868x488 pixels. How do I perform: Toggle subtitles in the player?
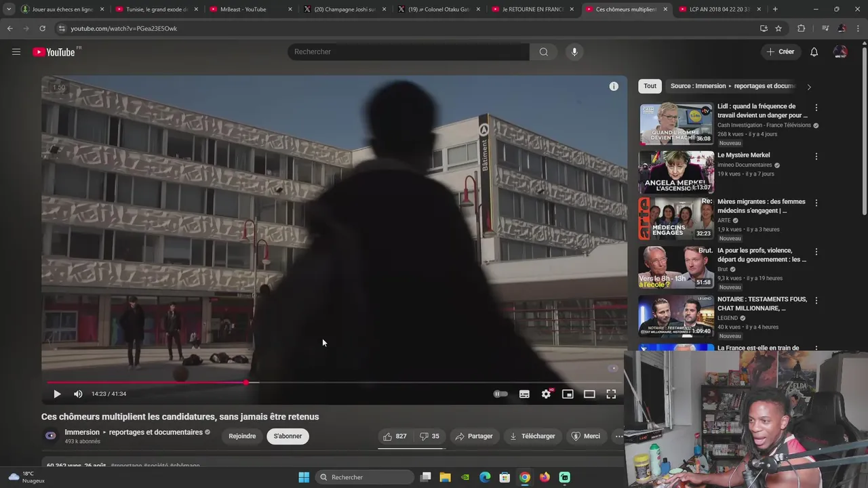tap(524, 394)
